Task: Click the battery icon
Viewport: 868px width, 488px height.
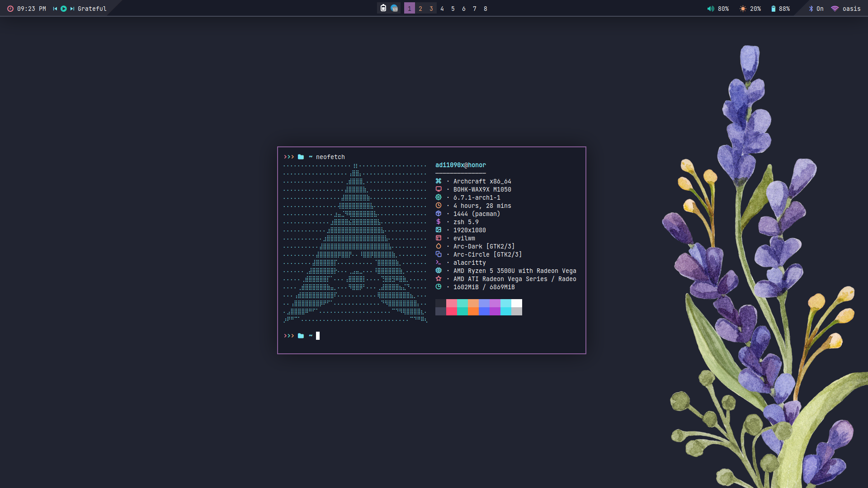Action: point(774,9)
